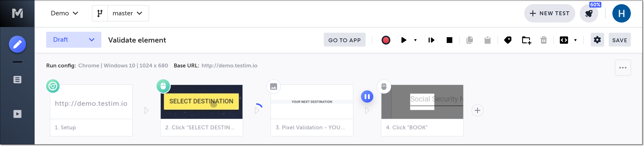This screenshot has height=146, width=644.
Task: Click the SAVE button
Action: coord(619,40)
